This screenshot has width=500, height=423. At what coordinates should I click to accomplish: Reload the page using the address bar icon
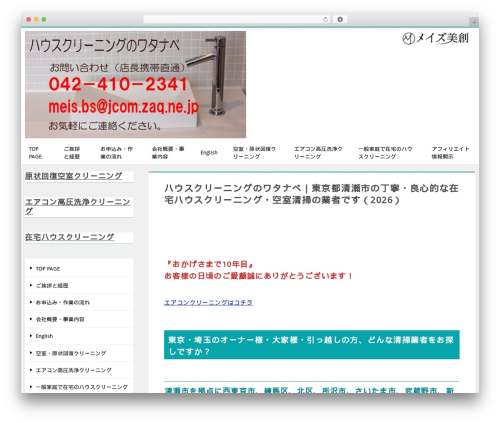pos(325,19)
